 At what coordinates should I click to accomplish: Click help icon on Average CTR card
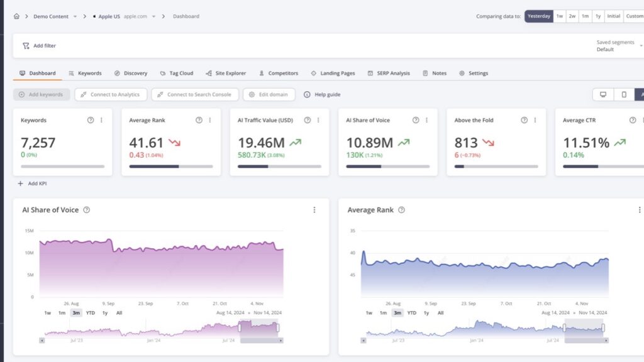pyautogui.click(x=633, y=120)
